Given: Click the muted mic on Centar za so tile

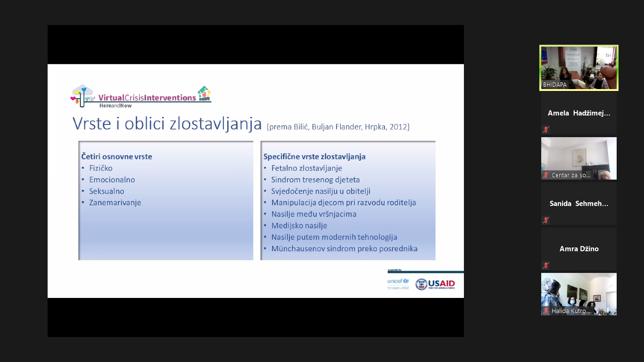Looking at the screenshot, I should coord(546,175).
